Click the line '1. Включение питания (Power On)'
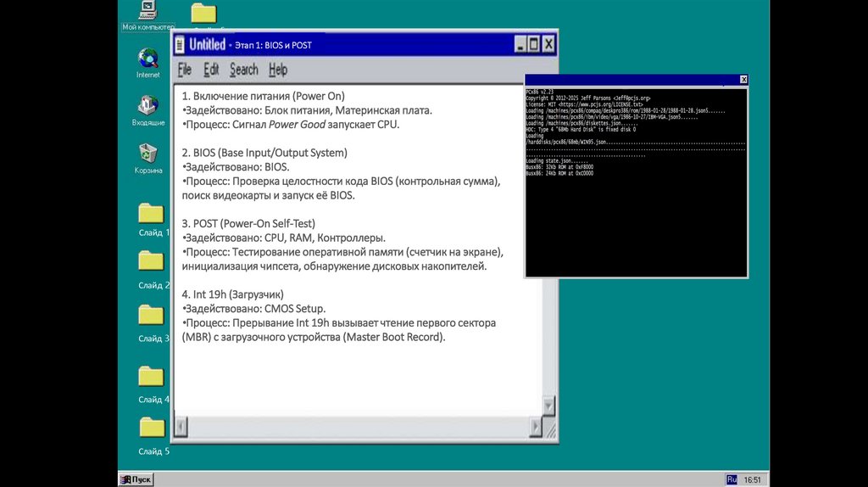Image resolution: width=868 pixels, height=487 pixels. 263,96
